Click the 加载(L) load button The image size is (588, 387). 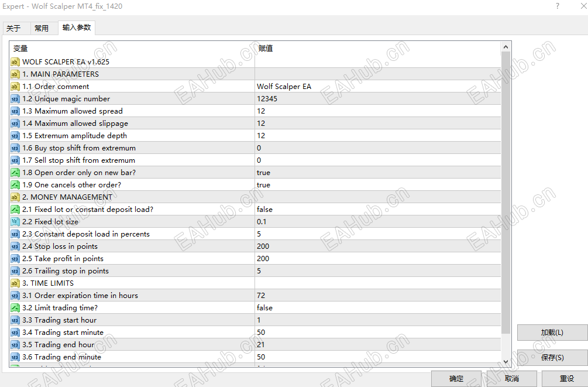pos(552,333)
